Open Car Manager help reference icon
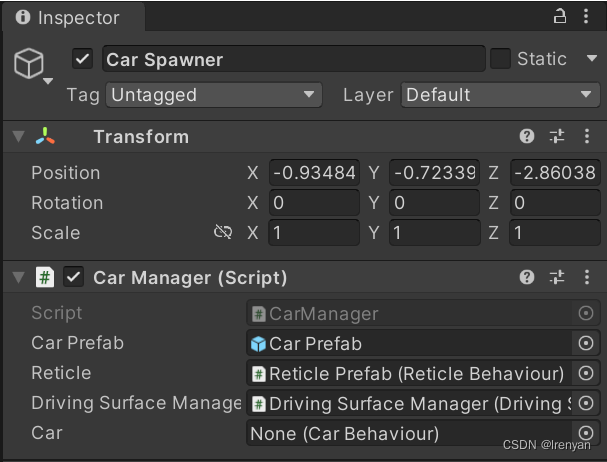Image resolution: width=607 pixels, height=462 pixels. 527,277
